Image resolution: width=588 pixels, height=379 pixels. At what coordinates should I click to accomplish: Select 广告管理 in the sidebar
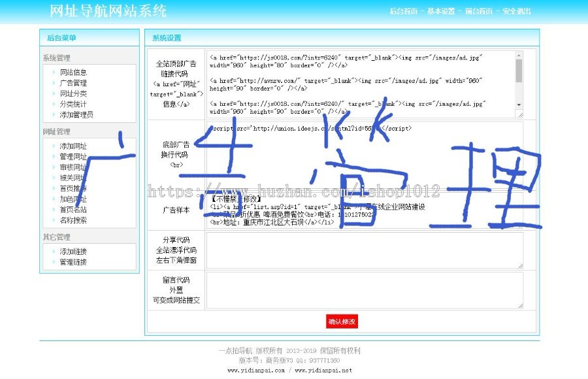click(x=73, y=83)
